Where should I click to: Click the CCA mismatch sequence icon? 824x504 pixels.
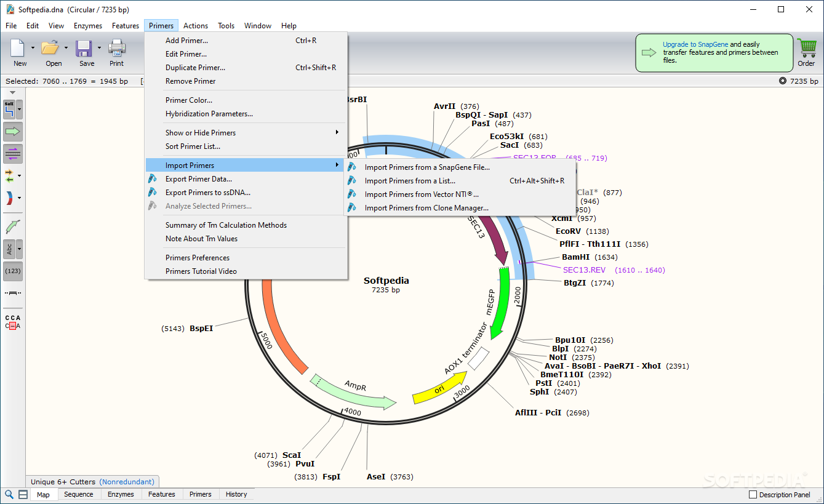pyautogui.click(x=13, y=322)
